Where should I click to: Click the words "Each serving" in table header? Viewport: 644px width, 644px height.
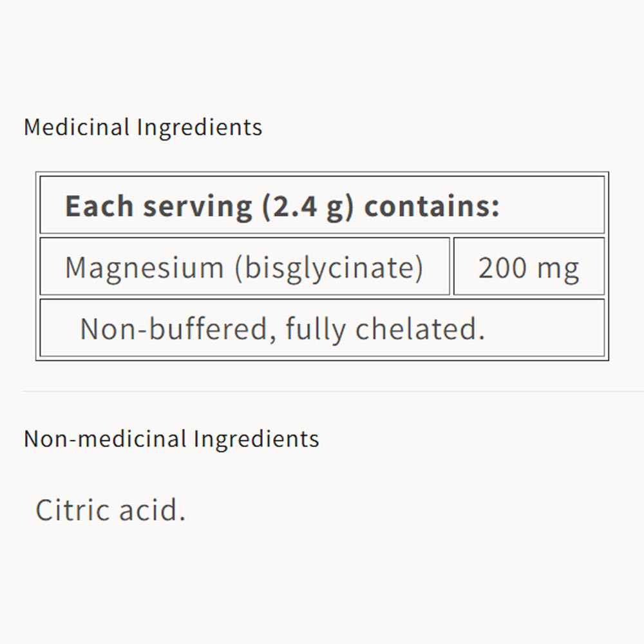158,206
